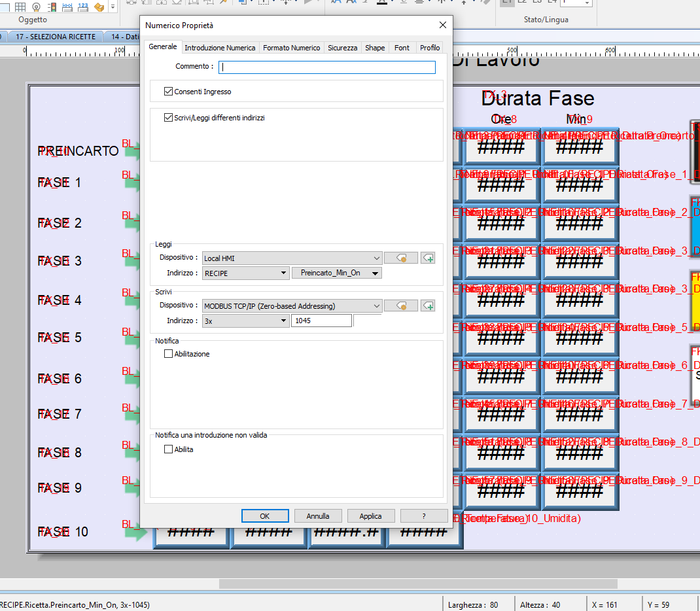Screen dimensions: 700x611
Task: Click the lamp icon in Oggetto toolbar
Action: 36,7
